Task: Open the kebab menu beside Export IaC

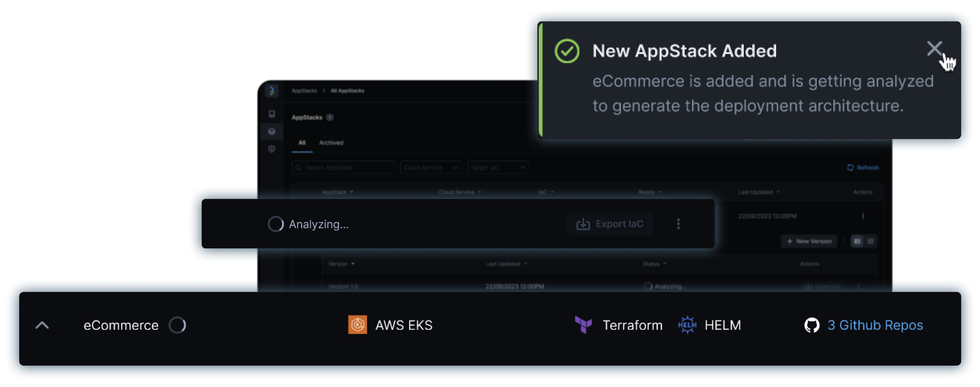Action: (678, 224)
